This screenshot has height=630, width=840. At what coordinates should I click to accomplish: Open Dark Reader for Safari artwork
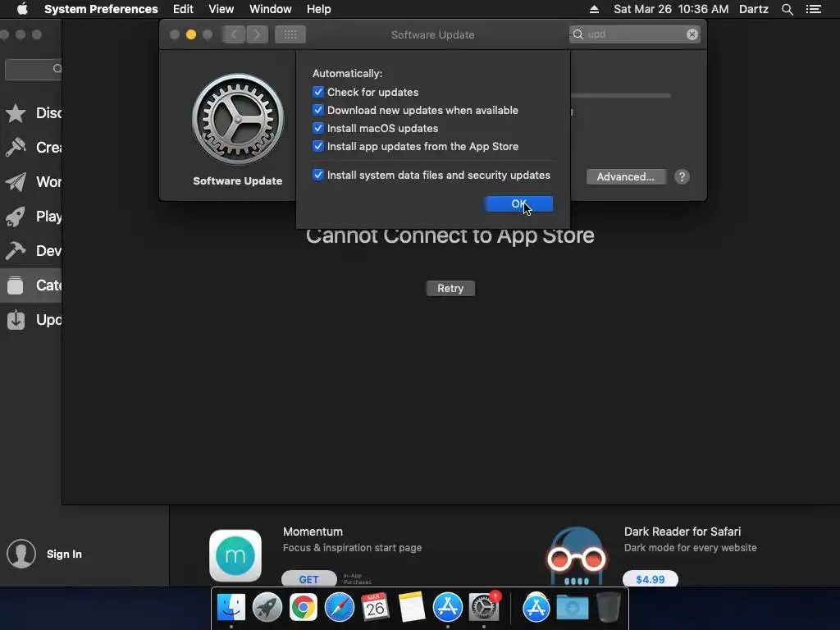pos(577,556)
